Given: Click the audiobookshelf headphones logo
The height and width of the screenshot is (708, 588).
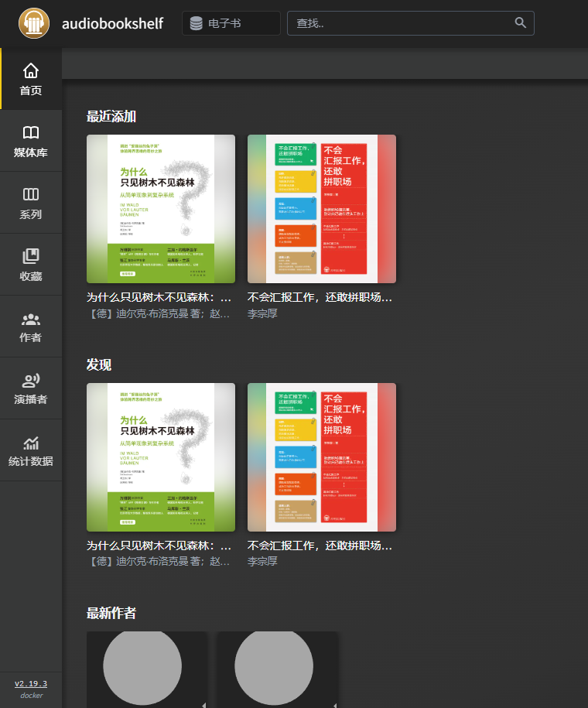Looking at the screenshot, I should pyautogui.click(x=34, y=23).
